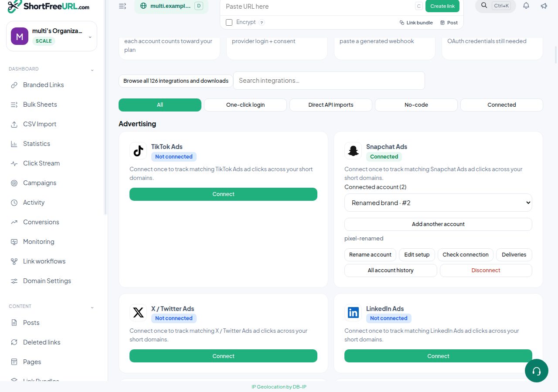
Task: Open Edit setup for Snapchat Ads
Action: pyautogui.click(x=417, y=255)
